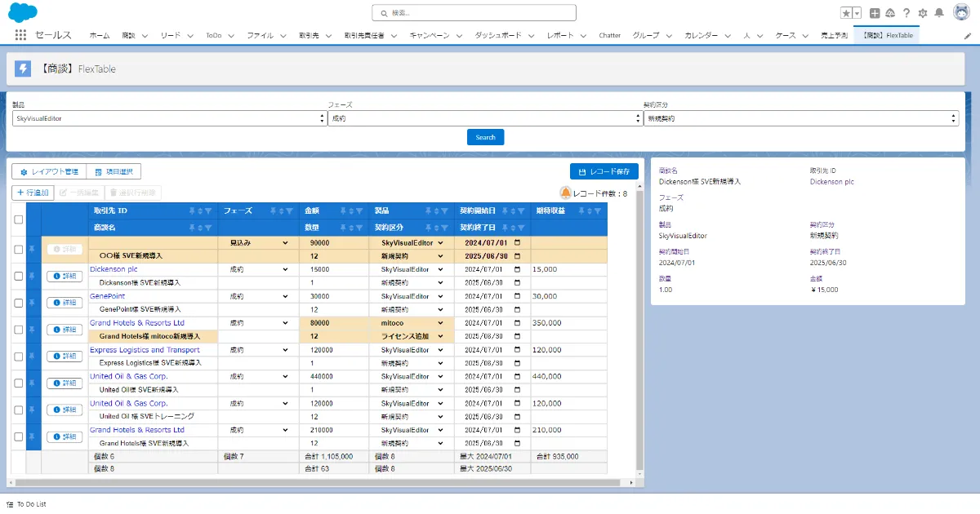Click the Search button
Image resolution: width=980 pixels, height=514 pixels.
click(485, 137)
